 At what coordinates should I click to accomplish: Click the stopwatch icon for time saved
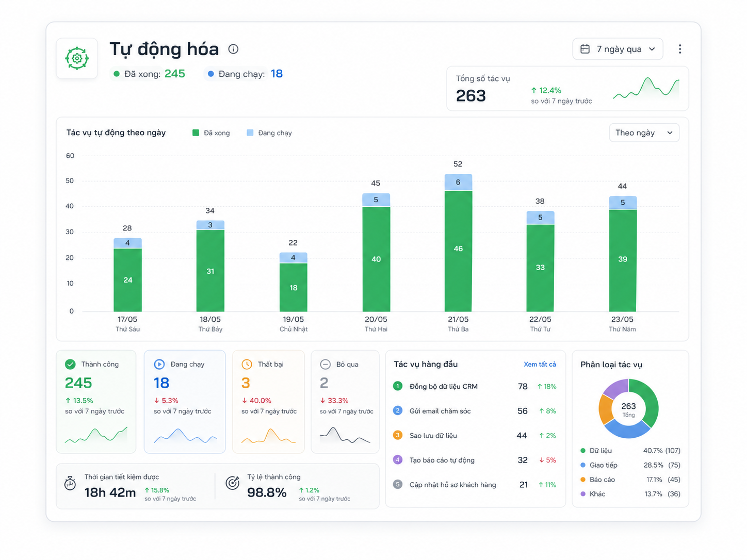pyautogui.click(x=70, y=483)
